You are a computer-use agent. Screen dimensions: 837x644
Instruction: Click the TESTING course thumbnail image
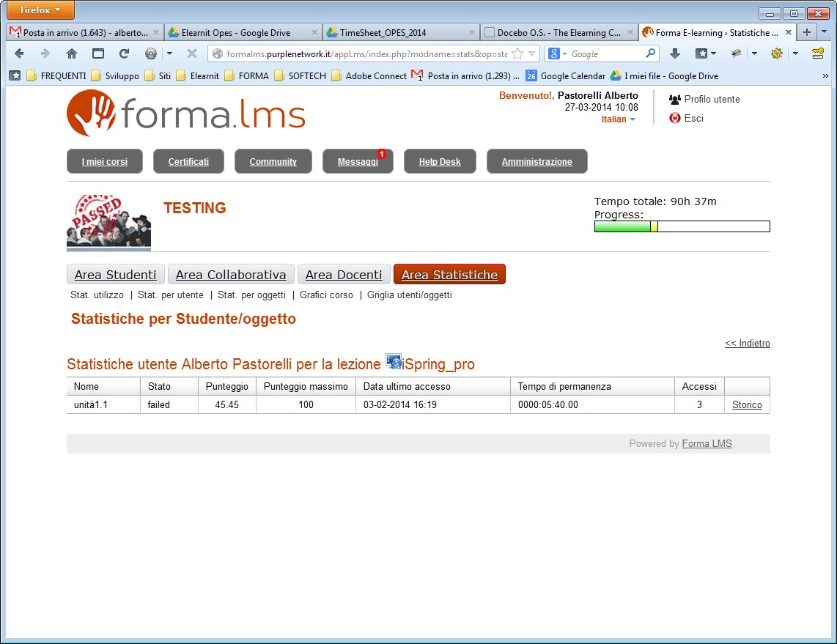point(108,222)
